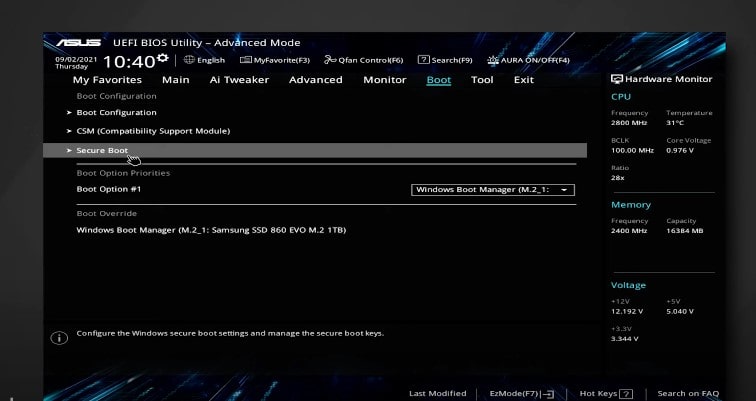Click the Last Modified button
This screenshot has height=401, width=756.
point(437,393)
